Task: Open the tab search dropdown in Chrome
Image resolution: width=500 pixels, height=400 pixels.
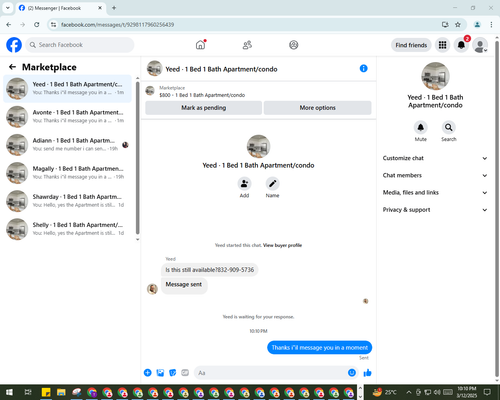Action: click(x=8, y=8)
